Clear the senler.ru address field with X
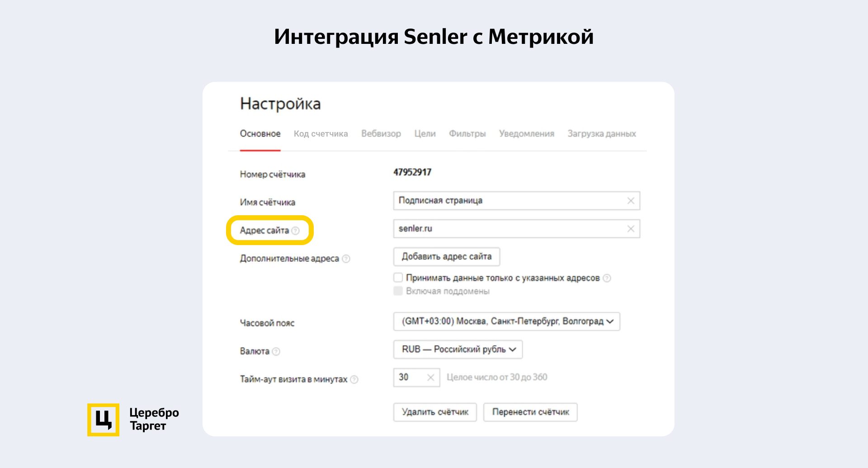Image resolution: width=868 pixels, height=468 pixels. click(x=631, y=229)
